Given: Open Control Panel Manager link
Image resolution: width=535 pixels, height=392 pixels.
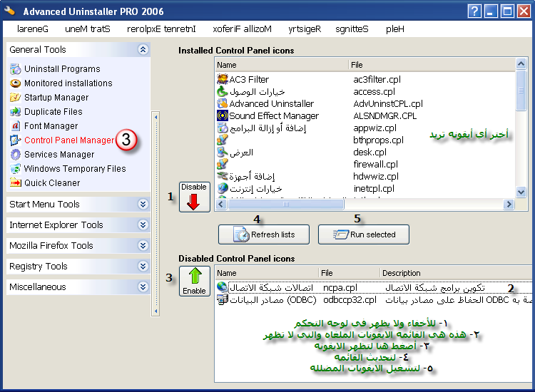Looking at the screenshot, I should coord(69,140).
